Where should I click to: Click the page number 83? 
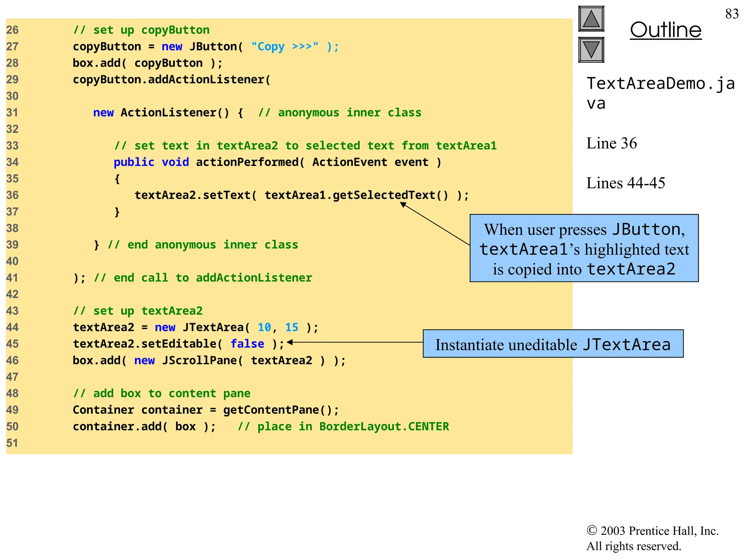point(732,14)
